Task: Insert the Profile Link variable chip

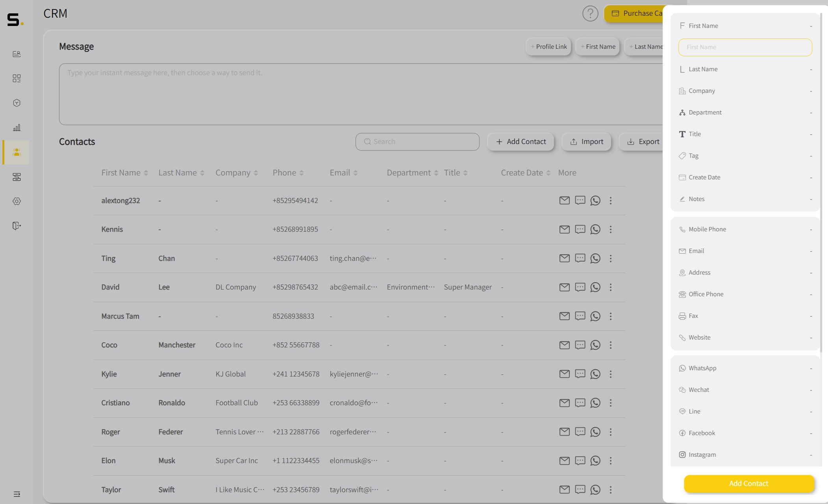Action: tap(548, 46)
